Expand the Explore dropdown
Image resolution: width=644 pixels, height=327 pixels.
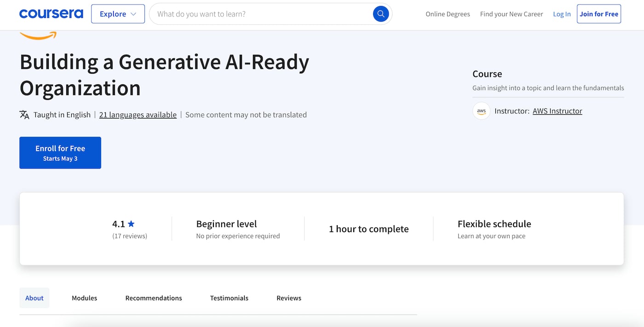point(118,14)
